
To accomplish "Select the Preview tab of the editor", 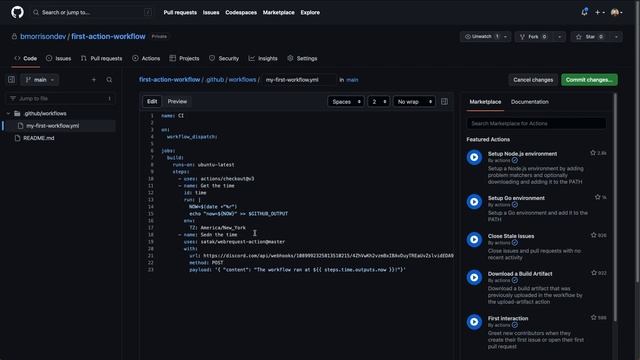I will [177, 102].
